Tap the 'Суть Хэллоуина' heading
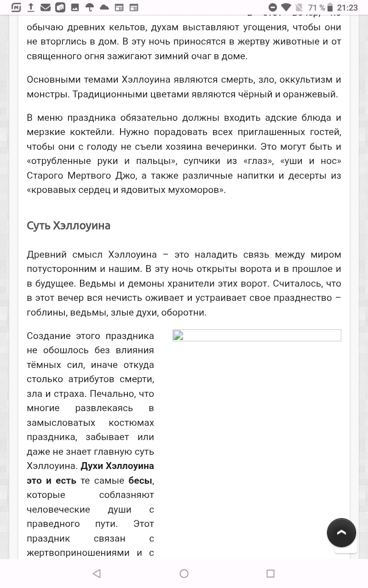 coord(69,226)
